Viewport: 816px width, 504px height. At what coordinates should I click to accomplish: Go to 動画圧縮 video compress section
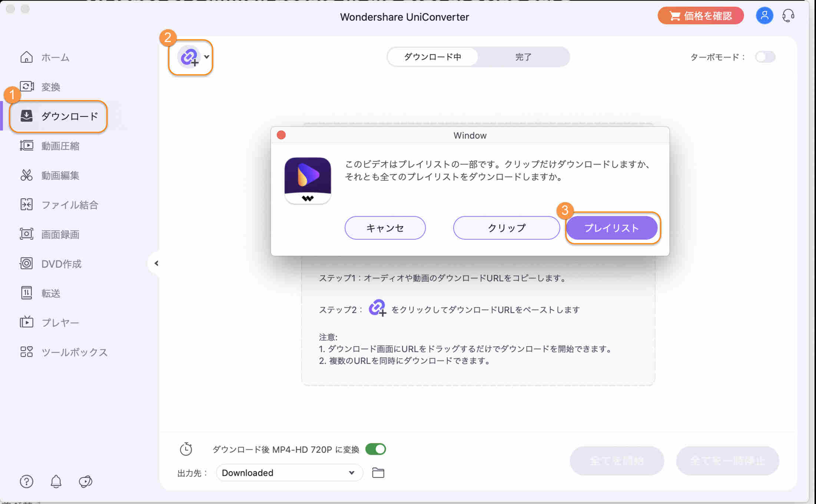pyautogui.click(x=50, y=146)
